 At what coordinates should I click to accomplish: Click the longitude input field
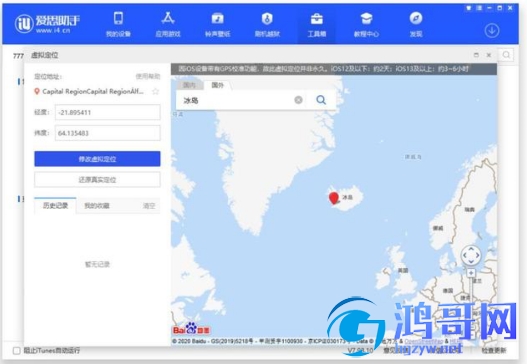(108, 112)
